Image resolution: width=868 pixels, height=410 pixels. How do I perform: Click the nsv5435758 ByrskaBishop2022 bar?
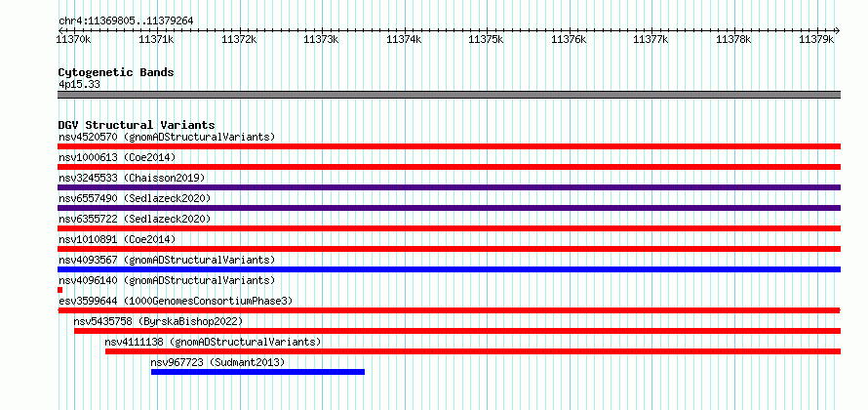click(457, 331)
